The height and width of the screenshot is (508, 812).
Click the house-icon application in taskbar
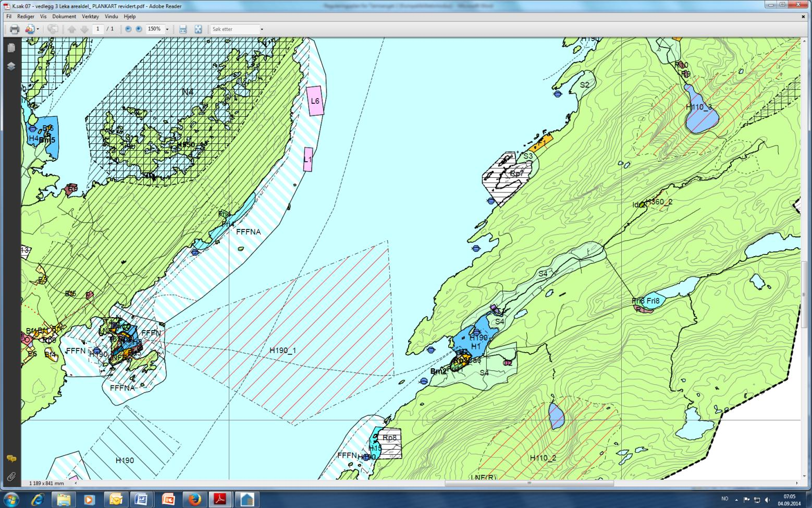click(x=247, y=499)
